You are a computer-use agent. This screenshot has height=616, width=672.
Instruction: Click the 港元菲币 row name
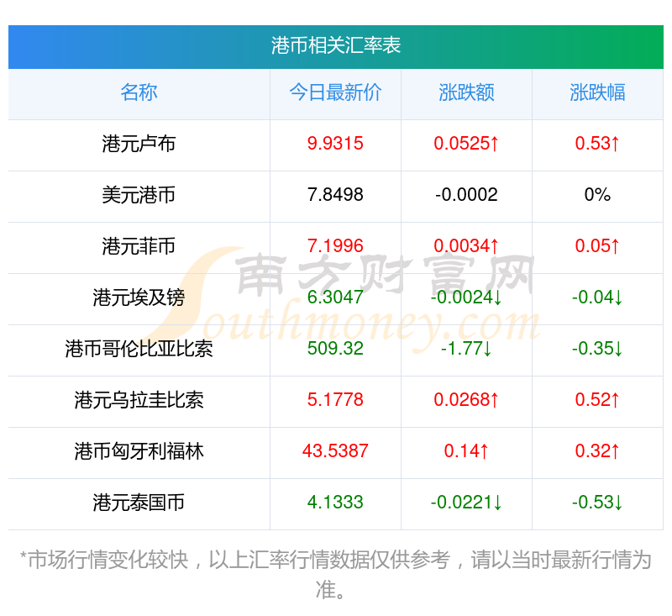point(139,246)
